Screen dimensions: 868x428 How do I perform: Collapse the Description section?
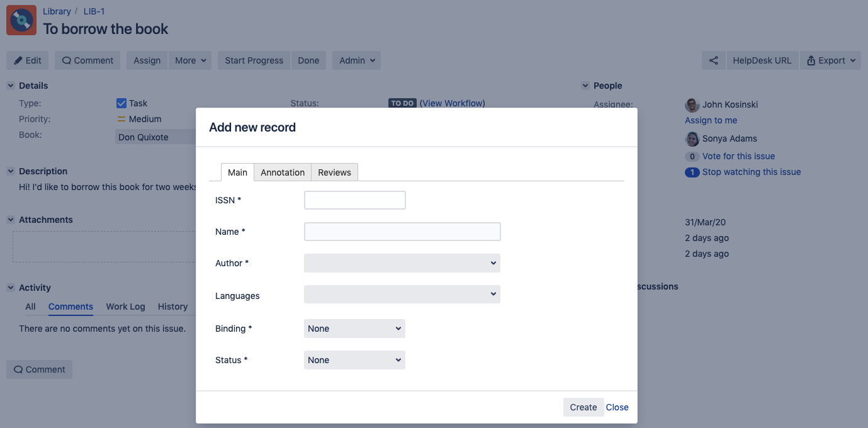[x=11, y=171]
